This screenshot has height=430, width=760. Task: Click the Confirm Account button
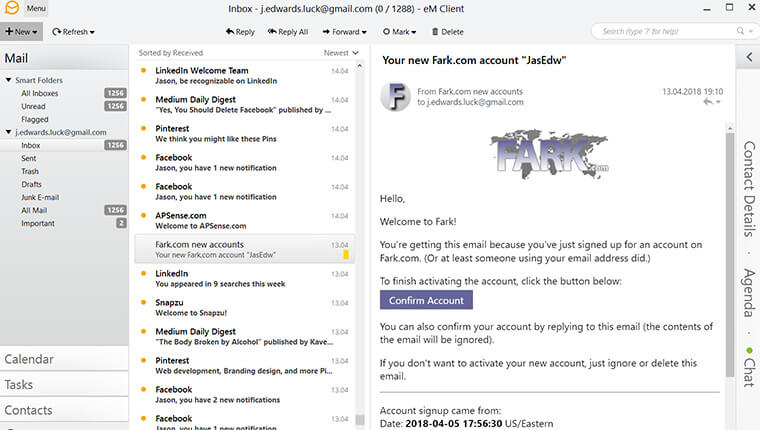426,300
